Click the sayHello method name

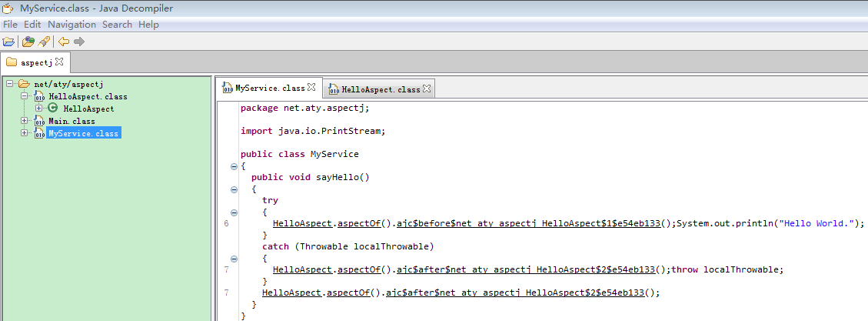pos(337,177)
